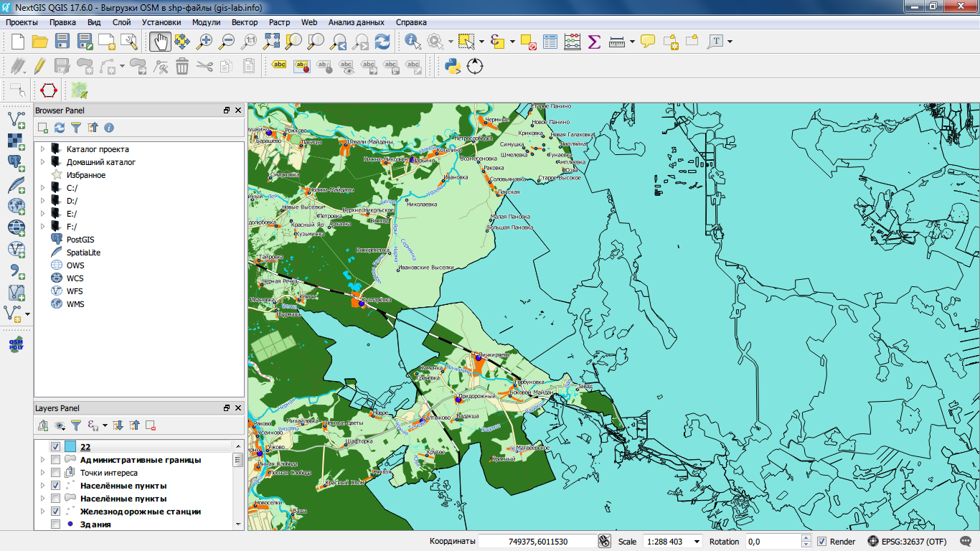Expand the Точки интереса layer group

click(42, 473)
